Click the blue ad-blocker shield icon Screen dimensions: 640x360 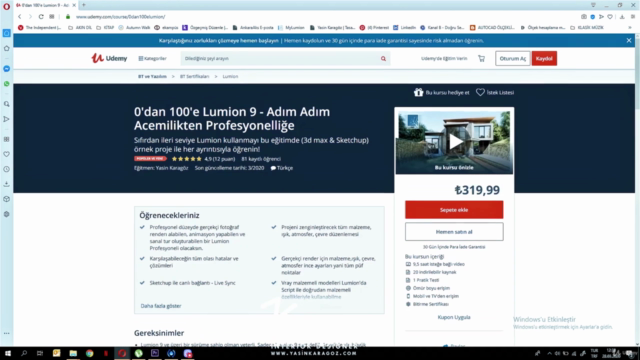coord(593,17)
